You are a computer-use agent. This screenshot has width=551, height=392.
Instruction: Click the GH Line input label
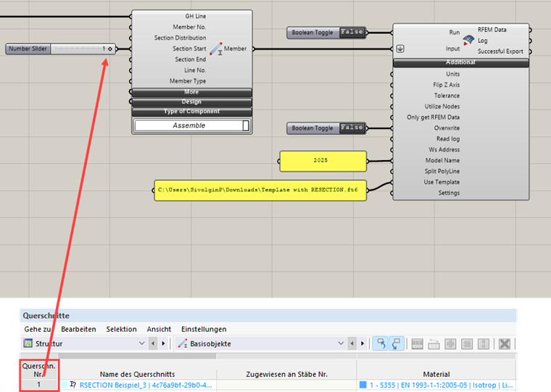click(x=195, y=16)
